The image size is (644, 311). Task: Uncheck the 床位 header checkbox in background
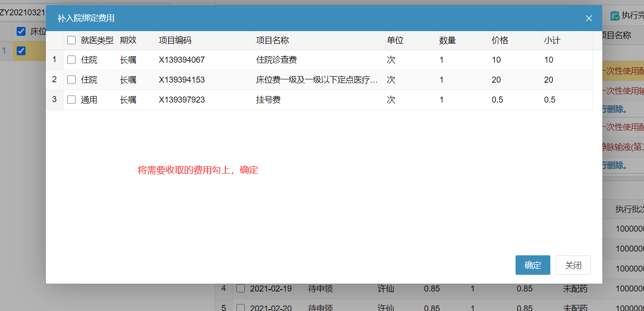coord(21,32)
